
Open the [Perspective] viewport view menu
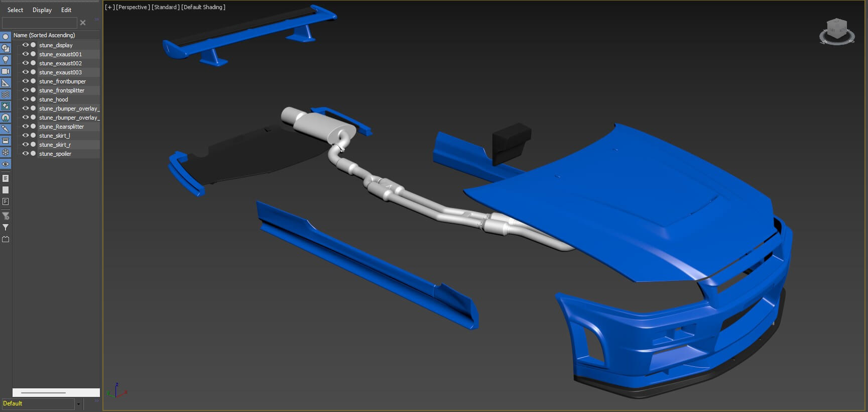pos(133,7)
